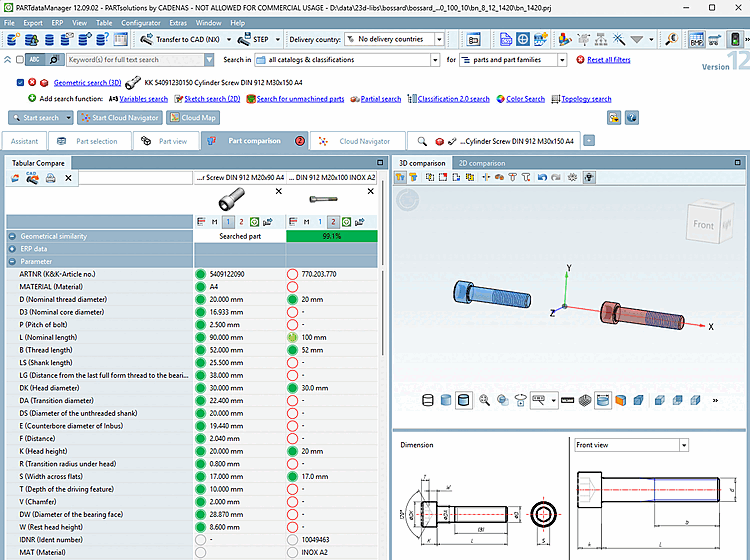Click the Reset all filters link
Viewport: 750px width, 560px height.
coord(609,60)
